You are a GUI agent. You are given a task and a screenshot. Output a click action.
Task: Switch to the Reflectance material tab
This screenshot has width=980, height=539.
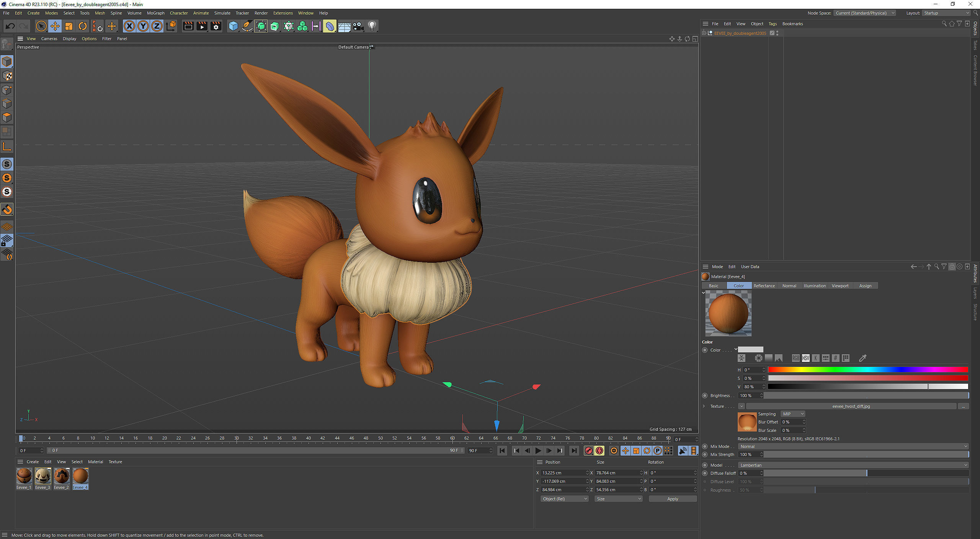[764, 286]
